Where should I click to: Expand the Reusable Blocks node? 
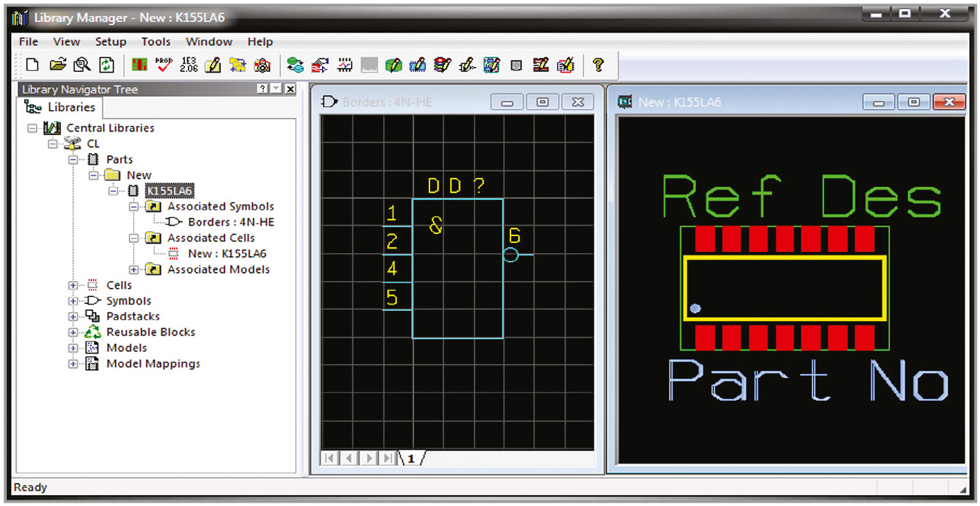73,332
